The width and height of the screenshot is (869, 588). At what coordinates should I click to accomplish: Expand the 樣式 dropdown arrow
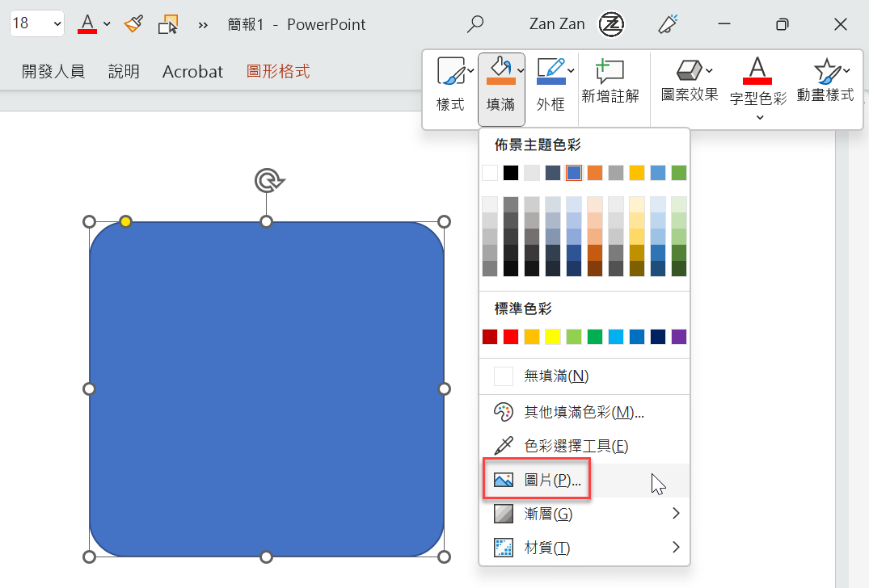pyautogui.click(x=470, y=71)
